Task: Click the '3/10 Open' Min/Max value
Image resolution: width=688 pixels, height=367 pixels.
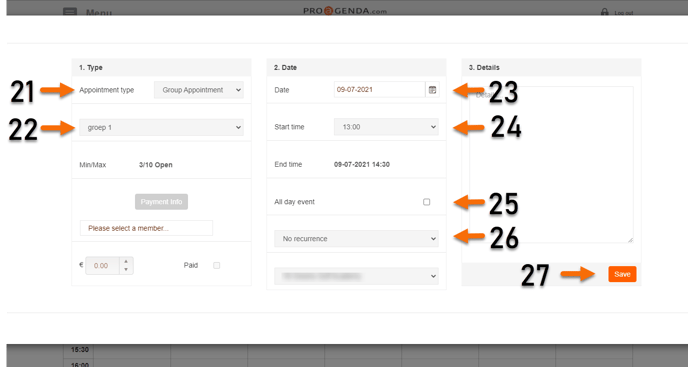Action: pyautogui.click(x=156, y=165)
